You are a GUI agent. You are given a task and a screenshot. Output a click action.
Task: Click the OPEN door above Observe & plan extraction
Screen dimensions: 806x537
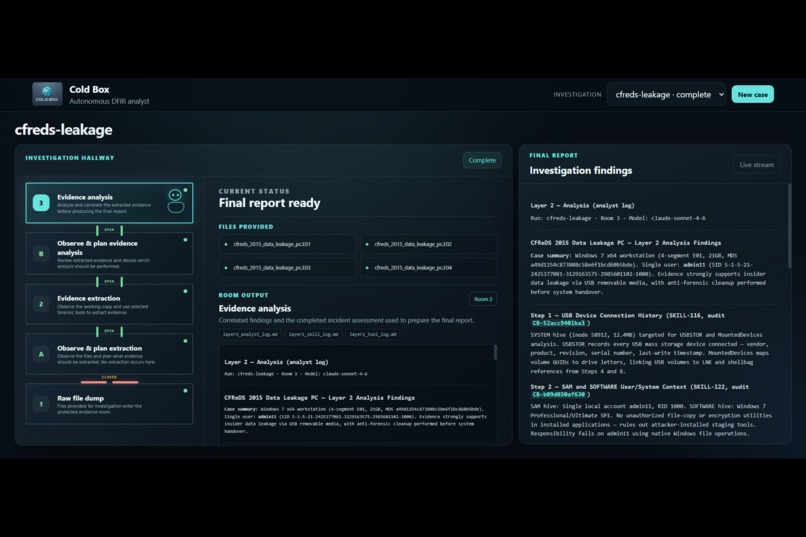coord(109,331)
